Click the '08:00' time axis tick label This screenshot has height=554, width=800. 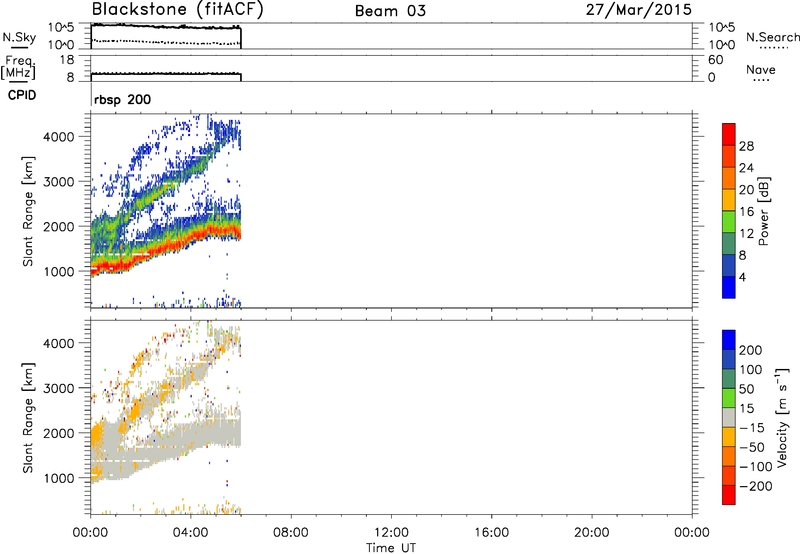tap(291, 533)
